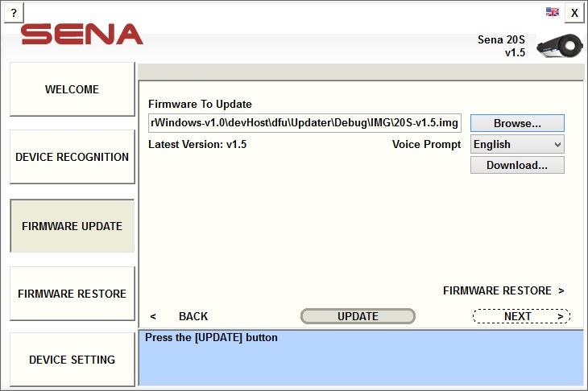Click the 'Voice Prompt' label
This screenshot has width=588, height=391.
pyautogui.click(x=426, y=145)
